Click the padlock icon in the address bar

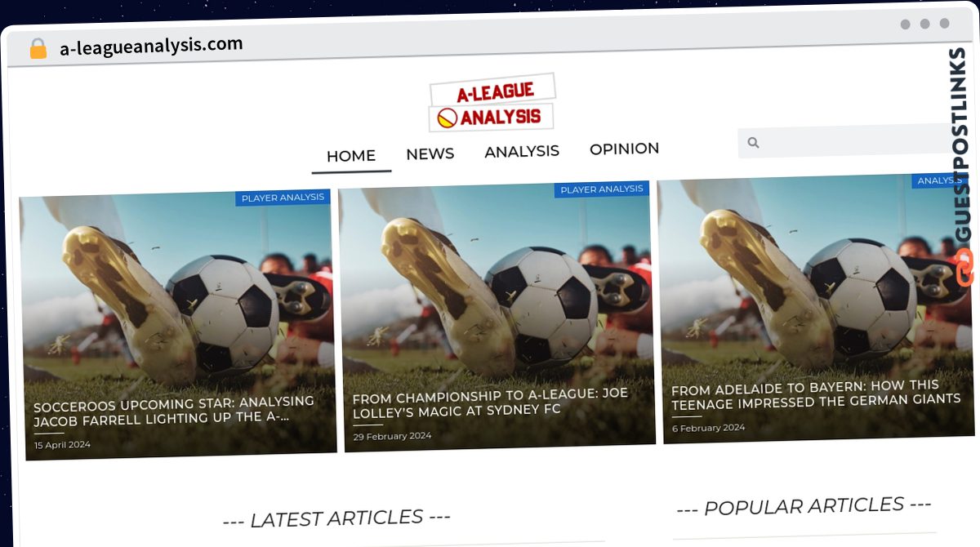(38, 48)
